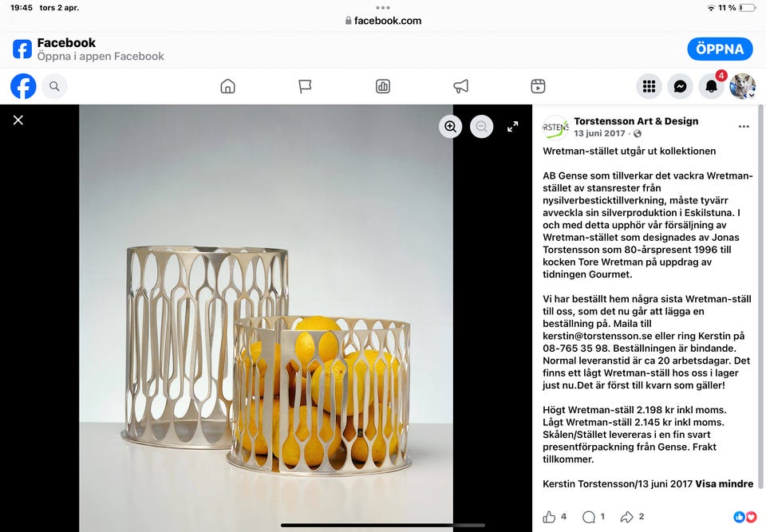View the like and love reactions list
The height and width of the screenshot is (532, 766).
point(745,517)
